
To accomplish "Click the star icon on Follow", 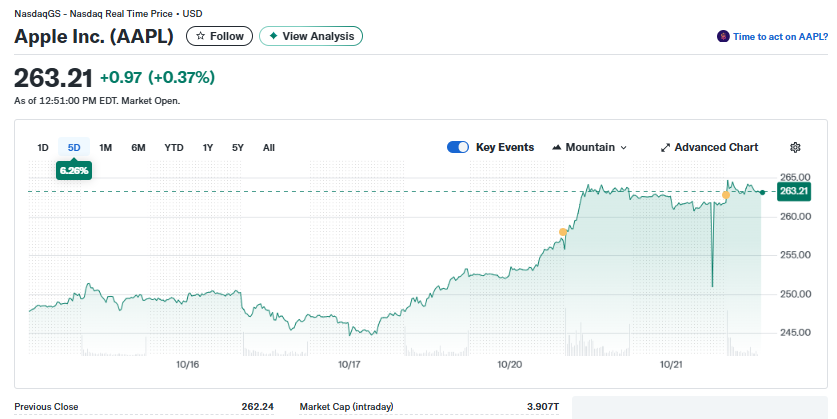I will pyautogui.click(x=200, y=36).
